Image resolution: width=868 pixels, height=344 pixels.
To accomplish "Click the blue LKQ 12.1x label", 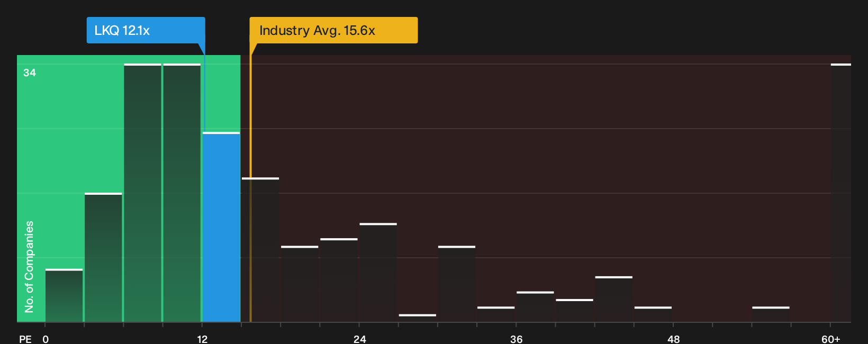I will (146, 30).
